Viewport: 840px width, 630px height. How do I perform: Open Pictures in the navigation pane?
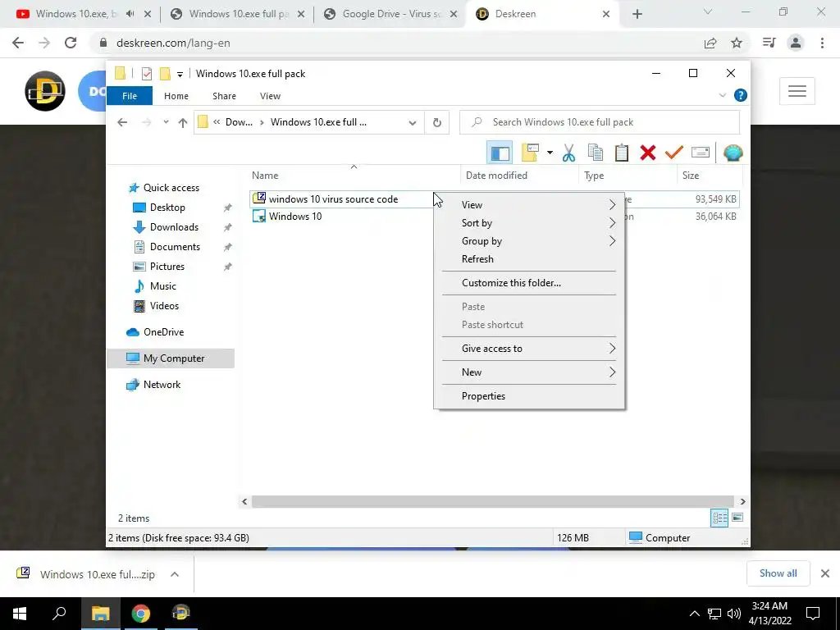tap(167, 267)
